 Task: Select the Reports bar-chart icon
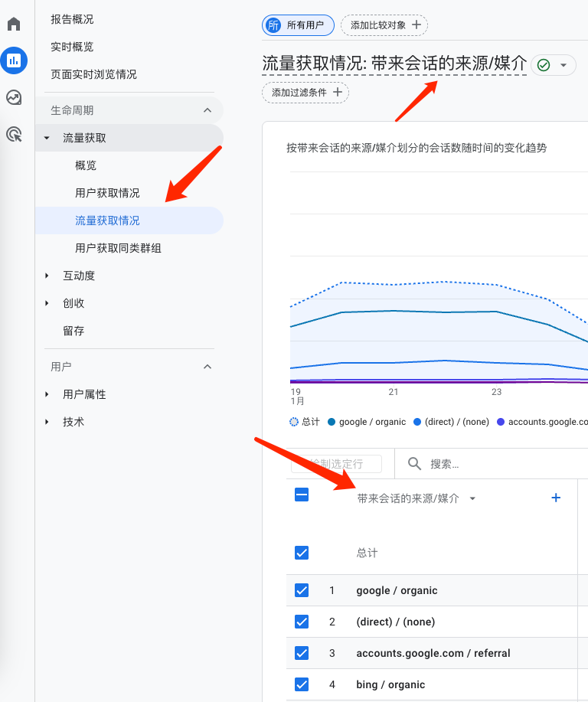coord(14,60)
